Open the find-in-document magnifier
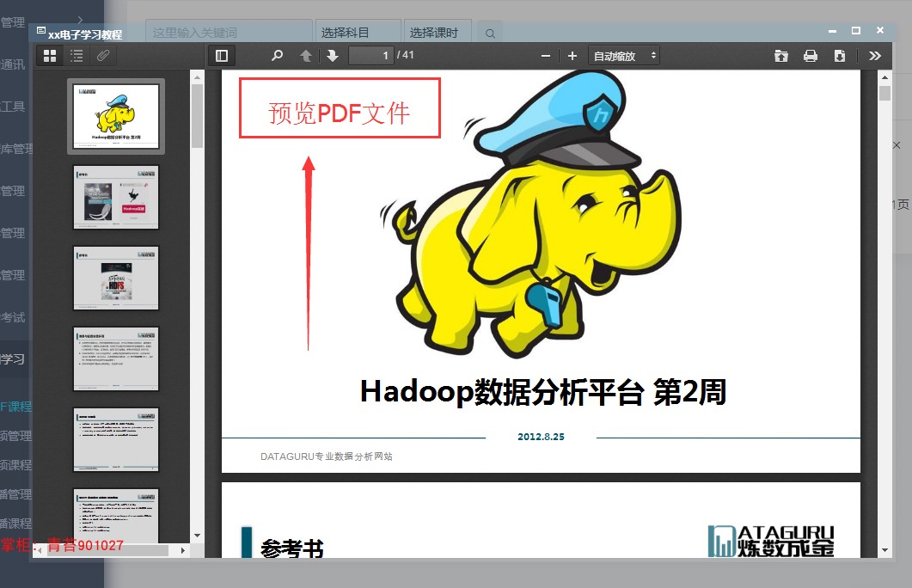This screenshot has width=912, height=588. point(277,56)
